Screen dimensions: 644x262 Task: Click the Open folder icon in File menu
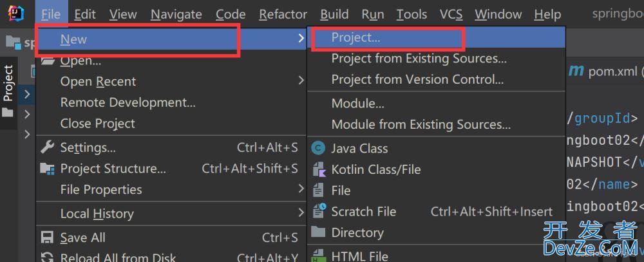click(48, 61)
